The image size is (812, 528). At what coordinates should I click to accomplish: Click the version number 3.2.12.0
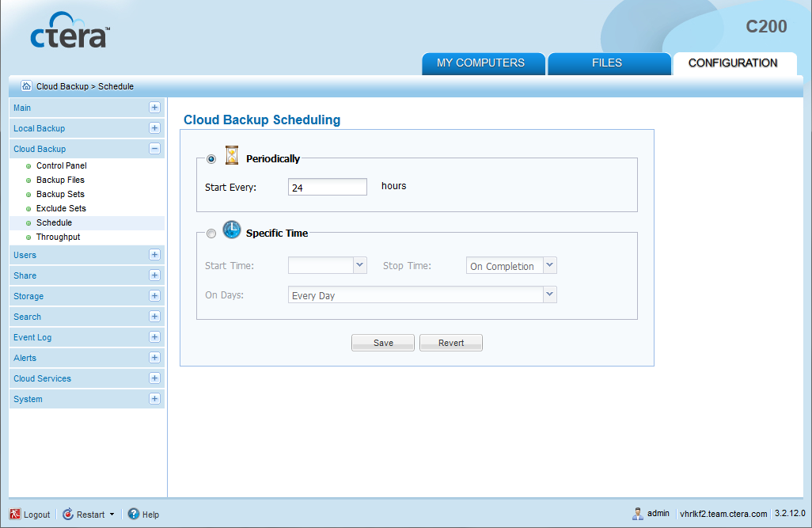790,514
